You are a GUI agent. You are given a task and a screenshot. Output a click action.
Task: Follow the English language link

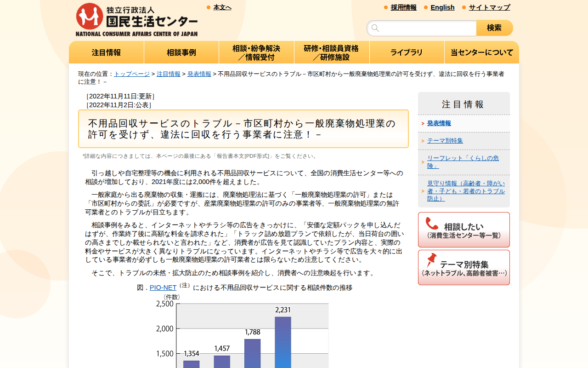(442, 7)
